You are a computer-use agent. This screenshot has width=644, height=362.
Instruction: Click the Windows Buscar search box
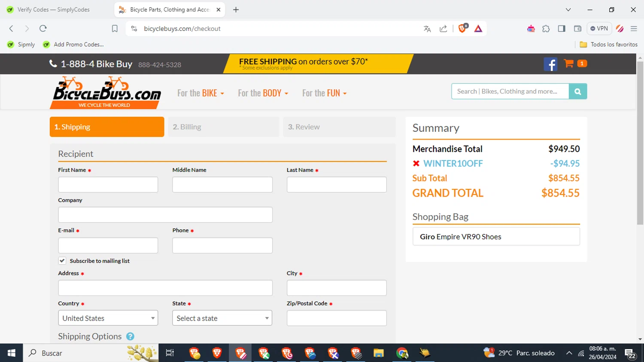pos(91,353)
